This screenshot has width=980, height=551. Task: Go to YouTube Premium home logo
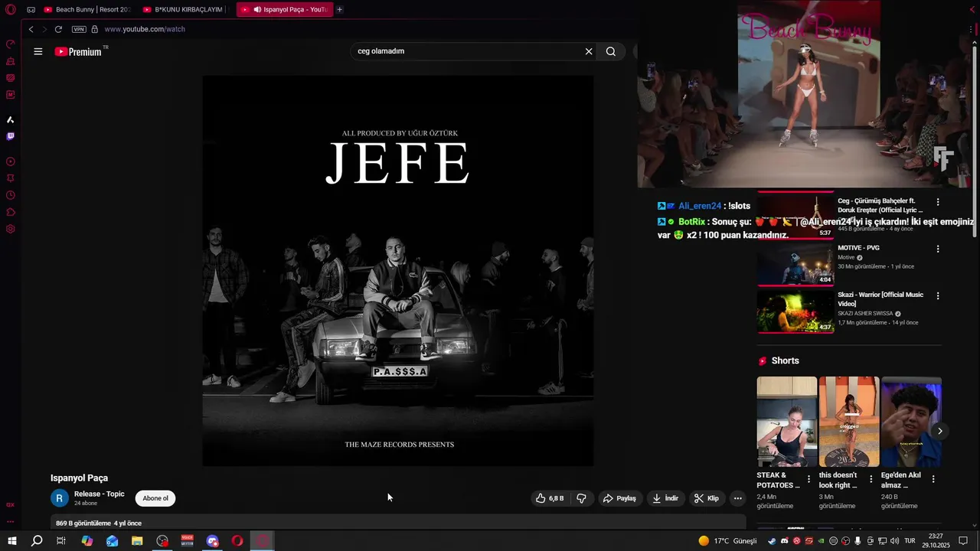click(x=78, y=51)
